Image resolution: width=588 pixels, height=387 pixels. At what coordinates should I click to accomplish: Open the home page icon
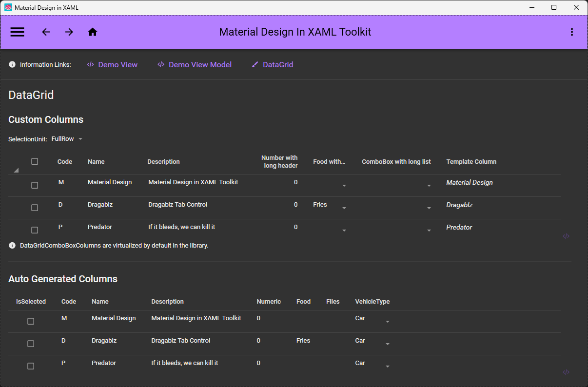(93, 32)
